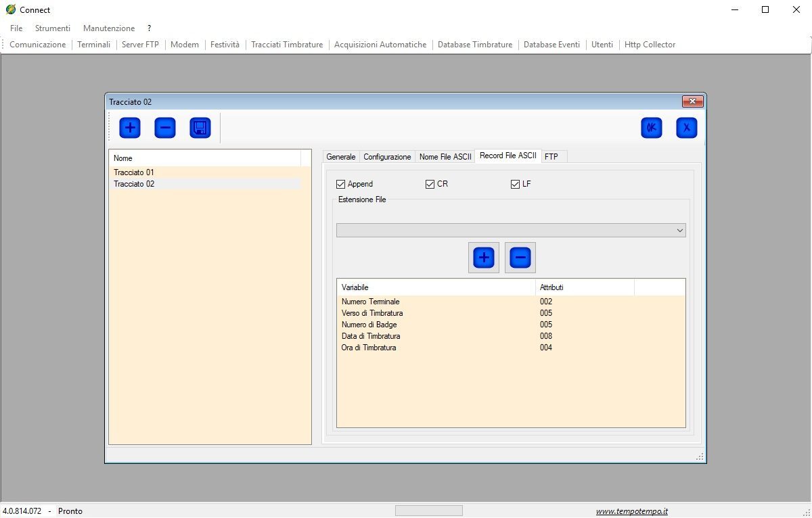Viewport: 812px width, 518px height.
Task: Confirm changes with the blue OK icon
Action: (652, 128)
